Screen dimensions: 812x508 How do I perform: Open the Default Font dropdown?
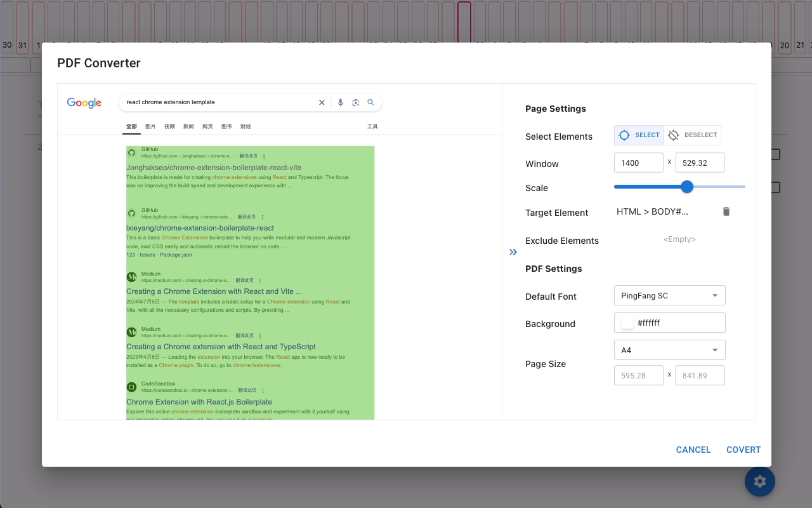tap(669, 295)
